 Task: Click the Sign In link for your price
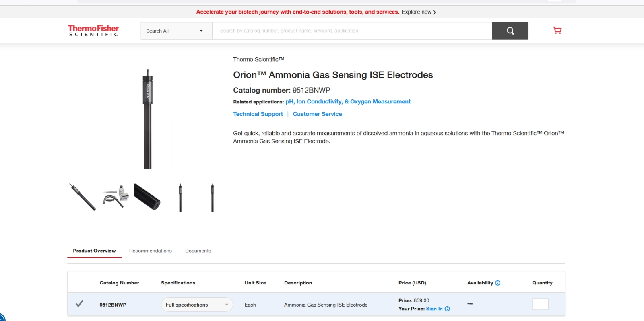coord(434,309)
